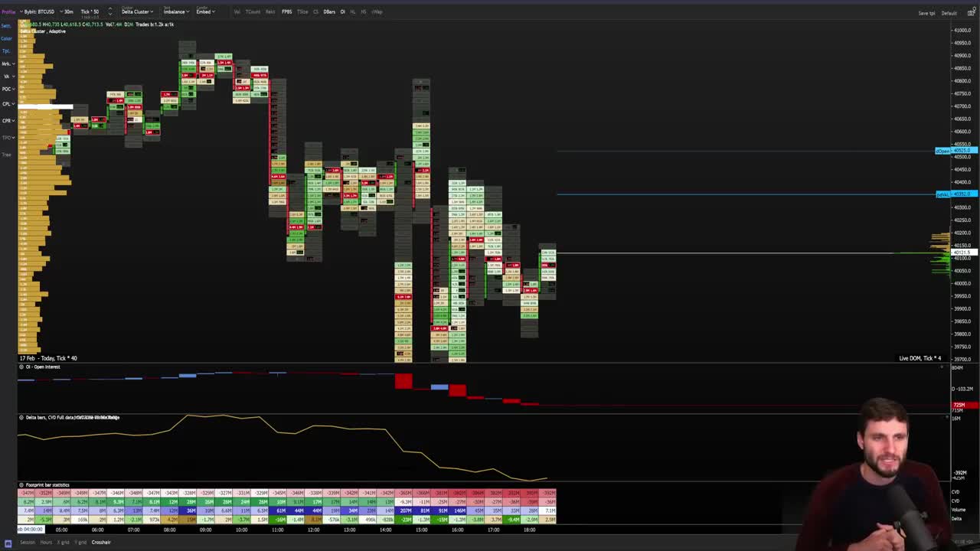Click the tick size up/down stepper
Viewport: 980px width, 551px height.
(x=109, y=11)
